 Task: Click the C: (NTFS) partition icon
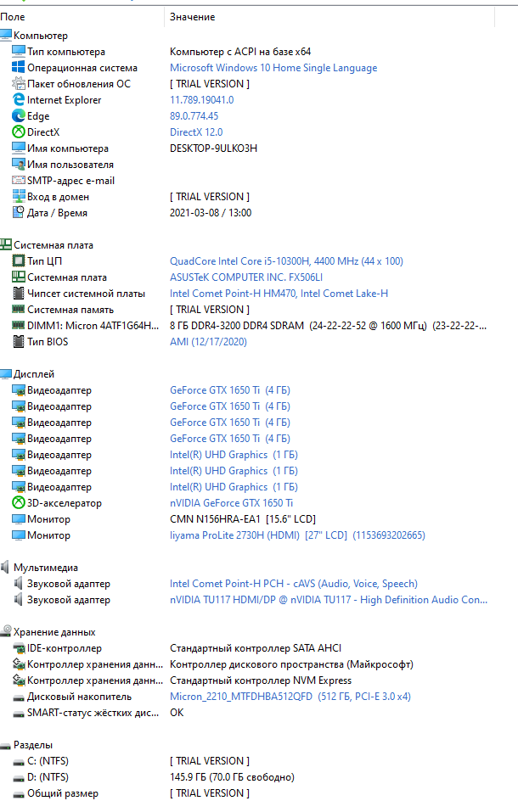pyautogui.click(x=19, y=762)
